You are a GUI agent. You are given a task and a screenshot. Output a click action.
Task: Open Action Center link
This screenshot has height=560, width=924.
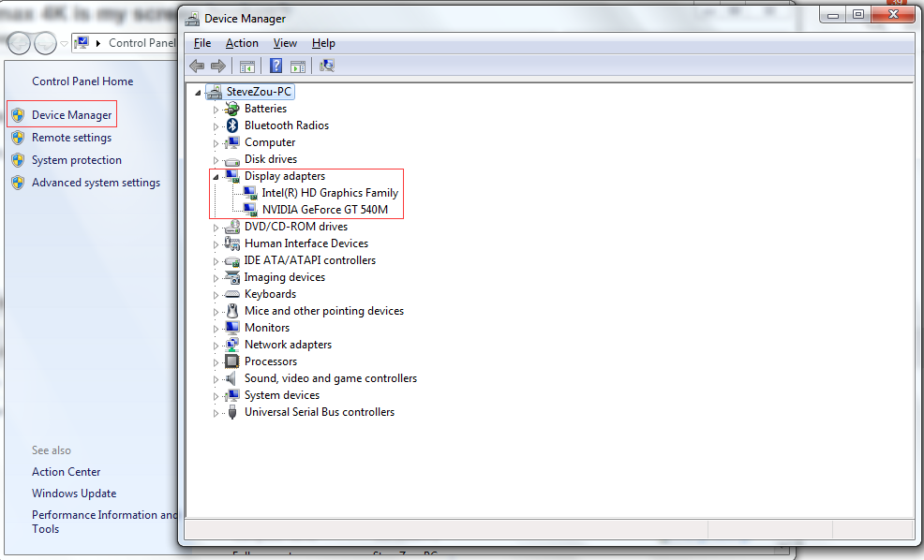click(66, 472)
